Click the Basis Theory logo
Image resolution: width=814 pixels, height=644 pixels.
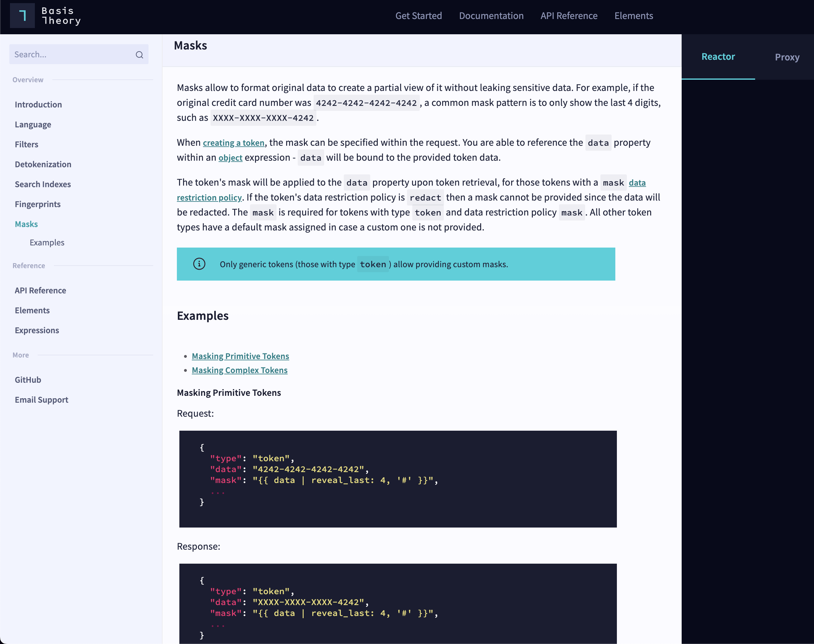click(x=45, y=16)
